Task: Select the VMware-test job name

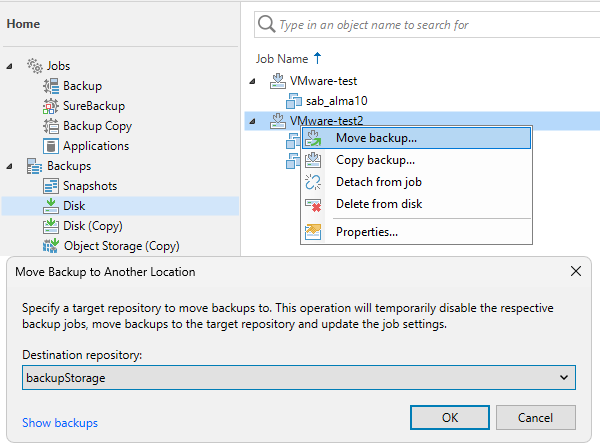Action: pos(323,81)
